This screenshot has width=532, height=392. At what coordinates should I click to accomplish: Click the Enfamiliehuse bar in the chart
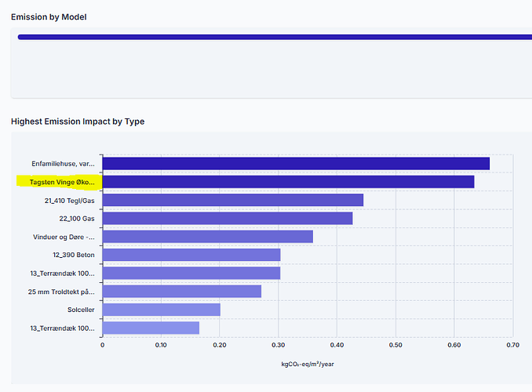click(295, 163)
